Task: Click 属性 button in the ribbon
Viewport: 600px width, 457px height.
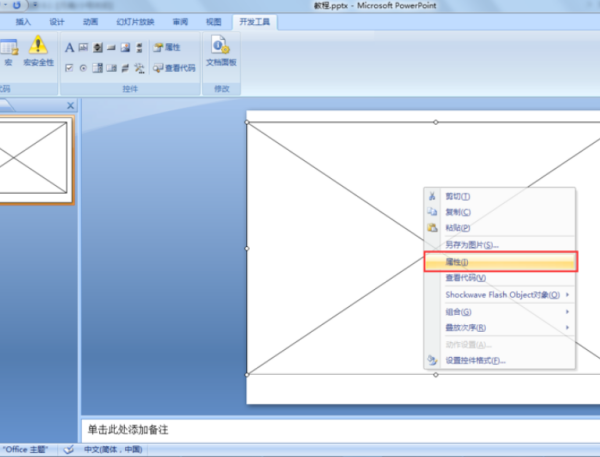Action: click(x=166, y=47)
